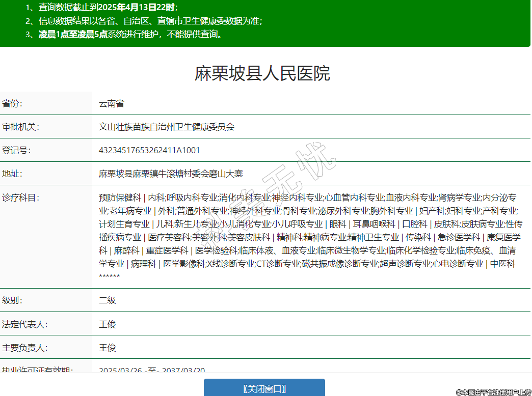
Task: Click the 登记号 field label
Action: 16,150
